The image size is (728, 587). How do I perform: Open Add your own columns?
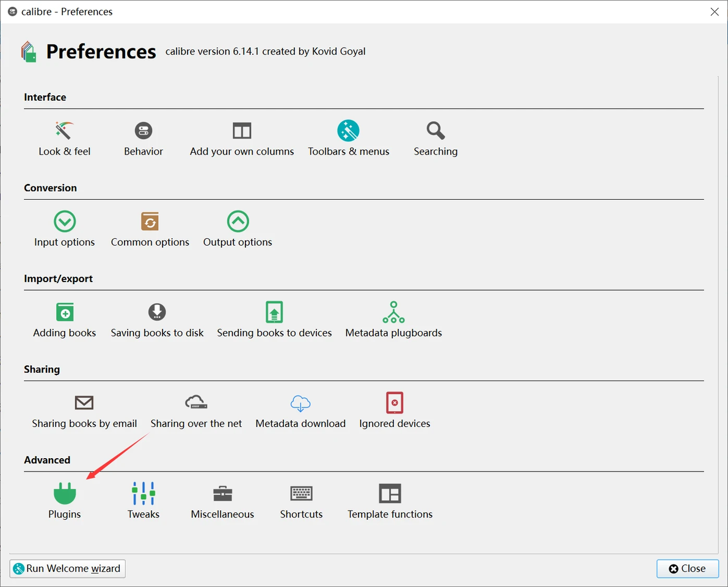(242, 139)
